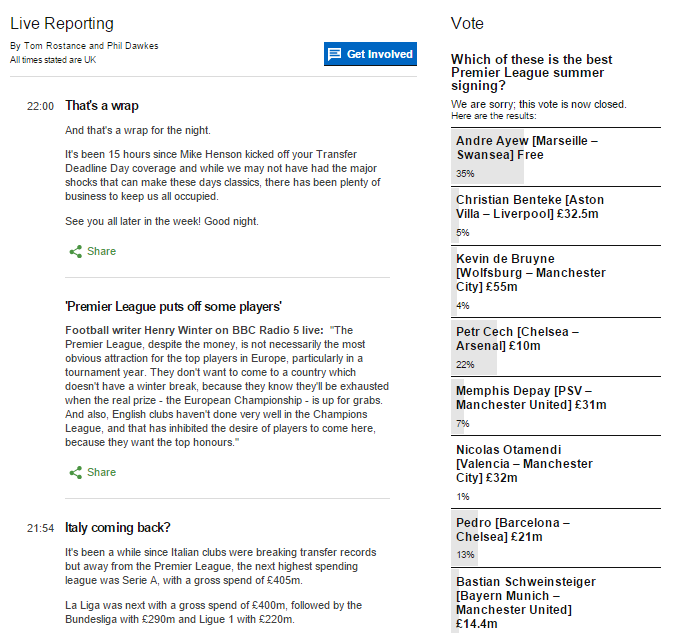689x633 pixels.
Task: Select the Pedro Barcelona to Chelsea result
Action: pos(556,538)
